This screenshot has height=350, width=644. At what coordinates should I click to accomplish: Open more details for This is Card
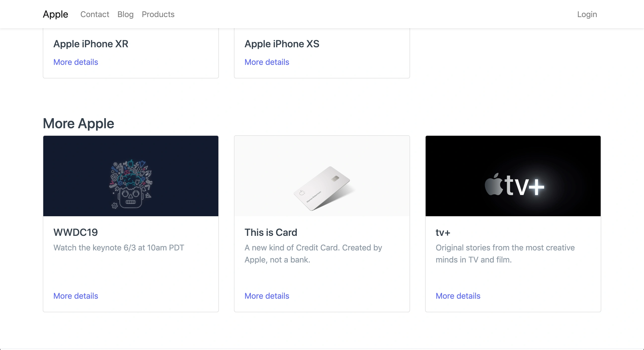267,296
